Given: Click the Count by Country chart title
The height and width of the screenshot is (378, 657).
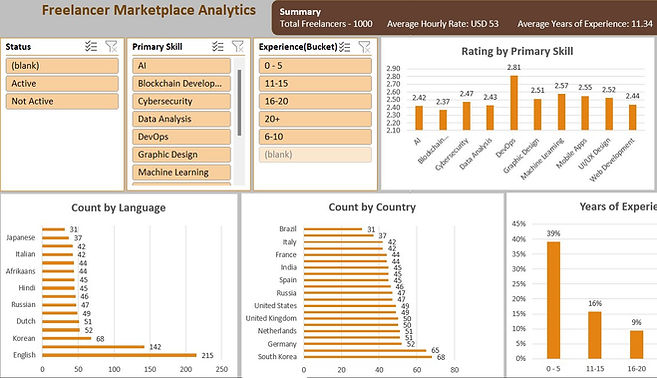Looking at the screenshot, I should (x=372, y=207).
